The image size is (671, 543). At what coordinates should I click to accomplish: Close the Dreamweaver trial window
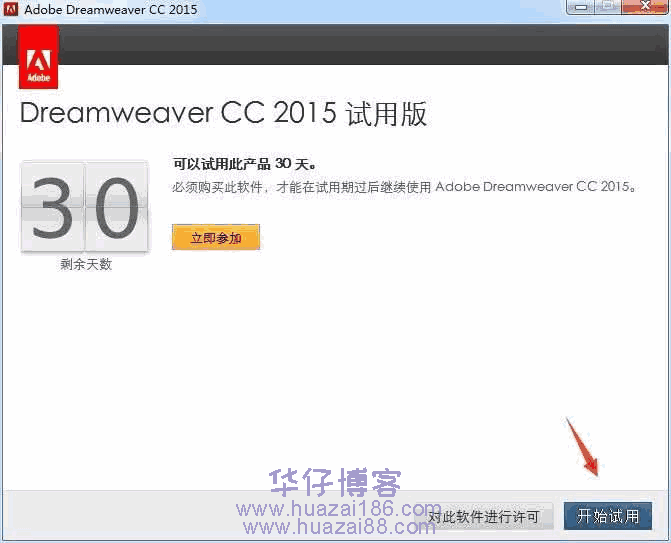(x=645, y=6)
